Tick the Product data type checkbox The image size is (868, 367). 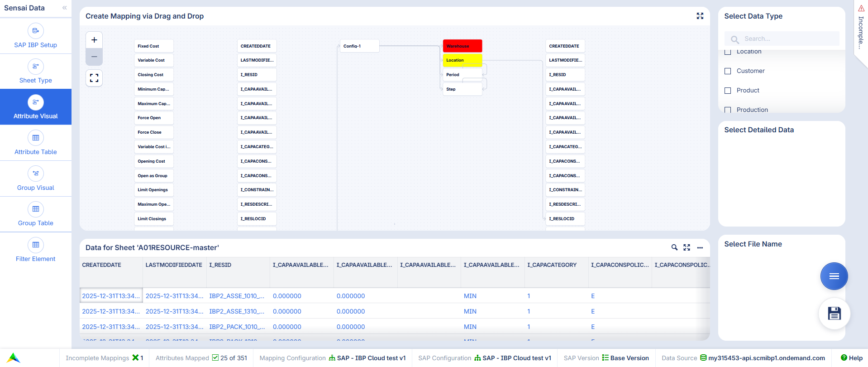click(728, 91)
